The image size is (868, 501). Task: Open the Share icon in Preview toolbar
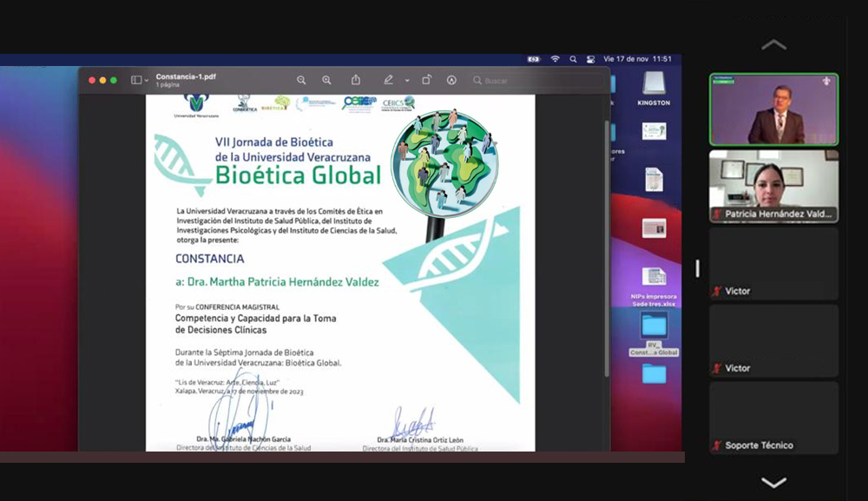tap(356, 80)
